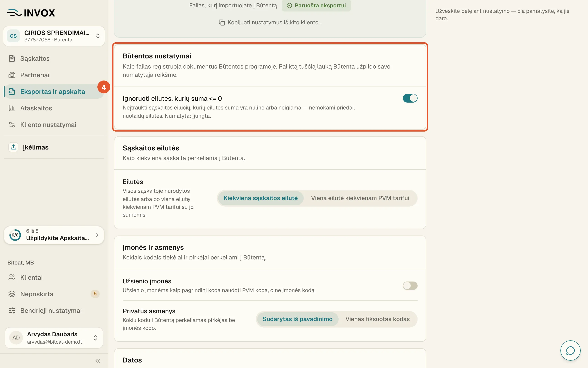Viewport: 588px width, 368px height.
Task: Click the Nepriskirta layers icon
Action: point(12,294)
